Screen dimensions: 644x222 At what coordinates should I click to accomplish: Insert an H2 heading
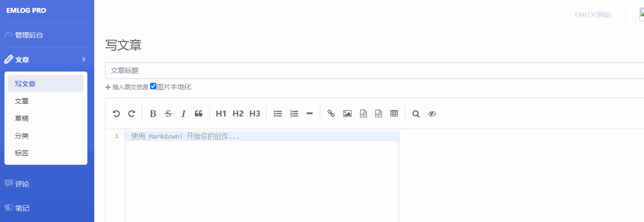point(238,113)
